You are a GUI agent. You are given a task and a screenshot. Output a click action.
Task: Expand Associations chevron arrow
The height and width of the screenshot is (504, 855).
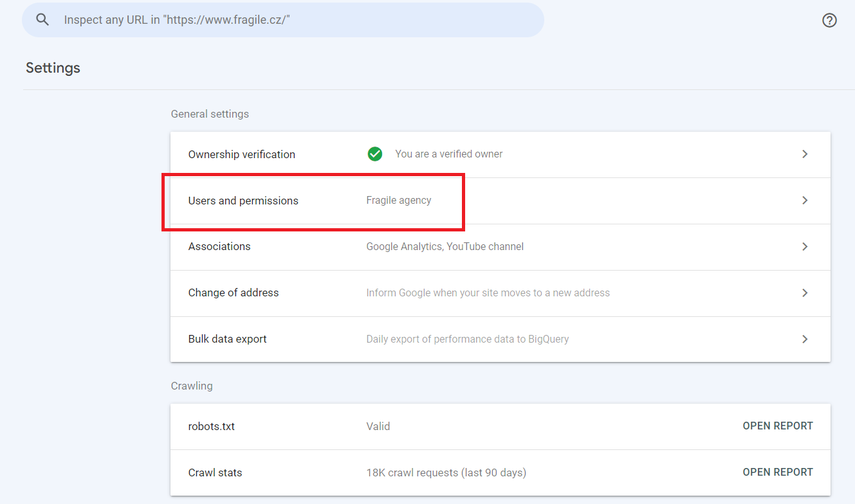[804, 247]
